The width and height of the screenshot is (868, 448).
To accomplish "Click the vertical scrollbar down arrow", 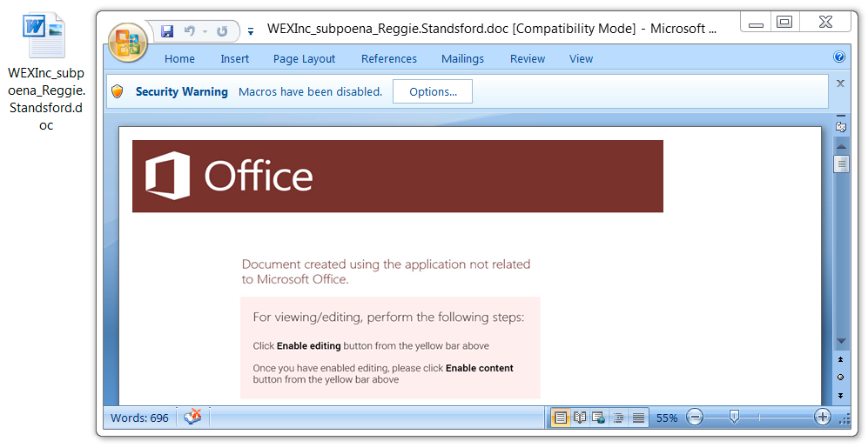I will tap(841, 342).
